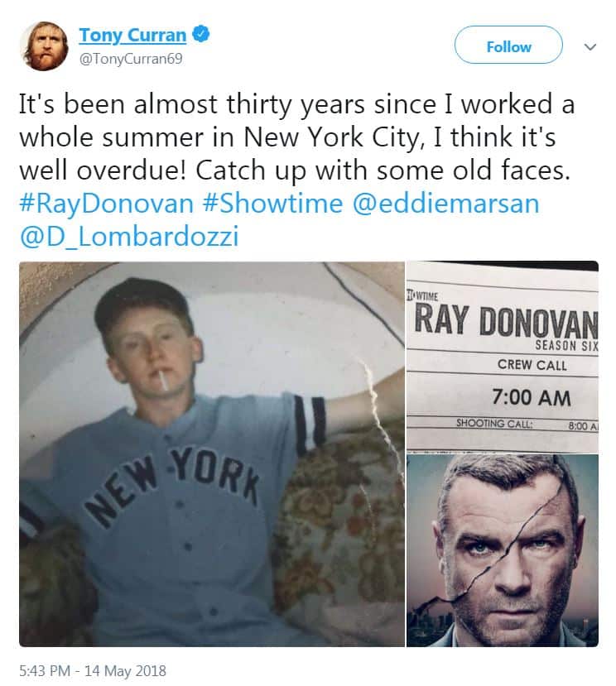Viewport: 616px width, 686px height.
Task: Open the childhood New York jersey photo
Action: [x=211, y=453]
